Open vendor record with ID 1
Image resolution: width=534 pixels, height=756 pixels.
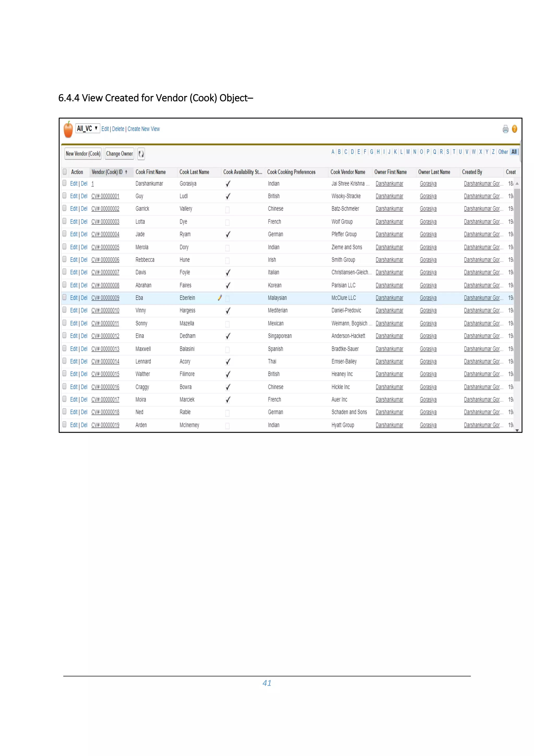coord(93,184)
